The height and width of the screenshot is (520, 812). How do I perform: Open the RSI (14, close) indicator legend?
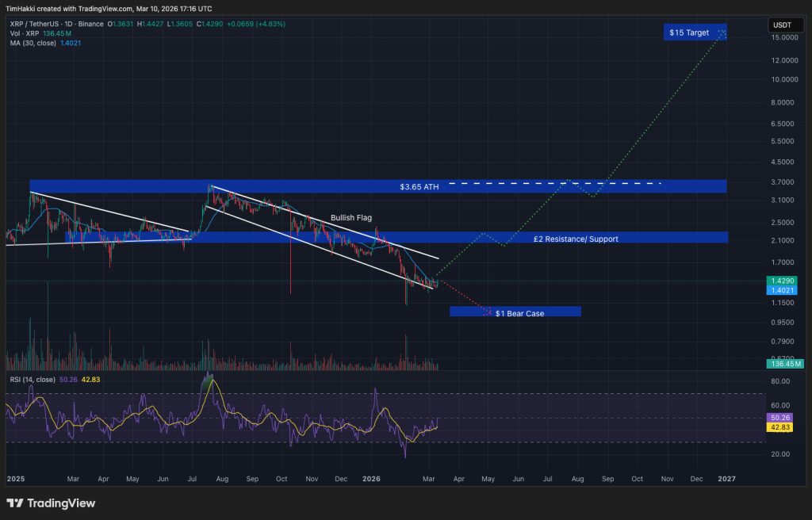coord(33,380)
